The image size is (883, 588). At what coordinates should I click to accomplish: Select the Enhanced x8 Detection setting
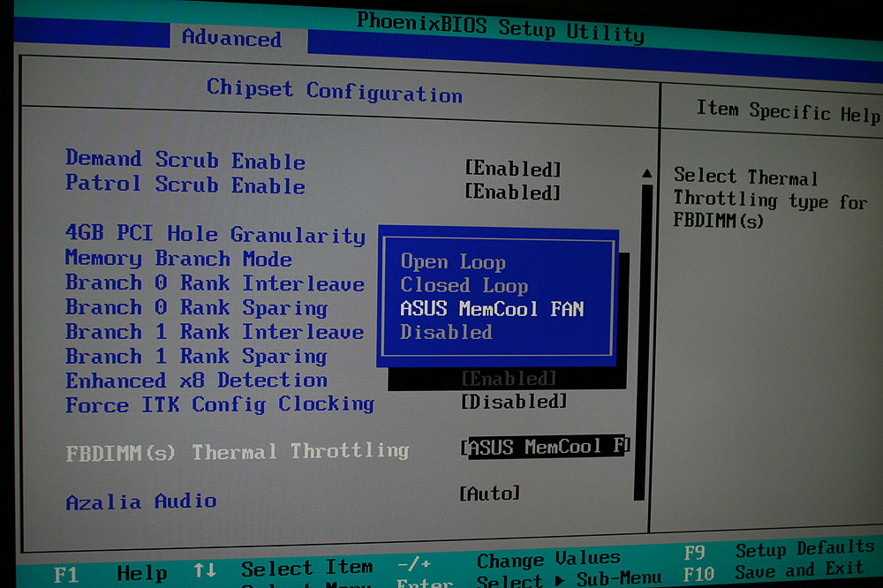click(197, 381)
